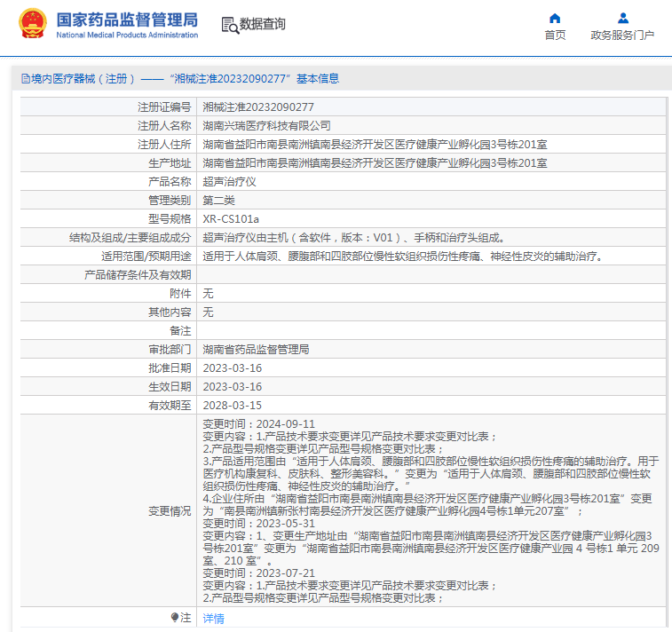Select line 变更时间：2024-09-11
The width and height of the screenshot is (672, 632).
[x=259, y=423]
